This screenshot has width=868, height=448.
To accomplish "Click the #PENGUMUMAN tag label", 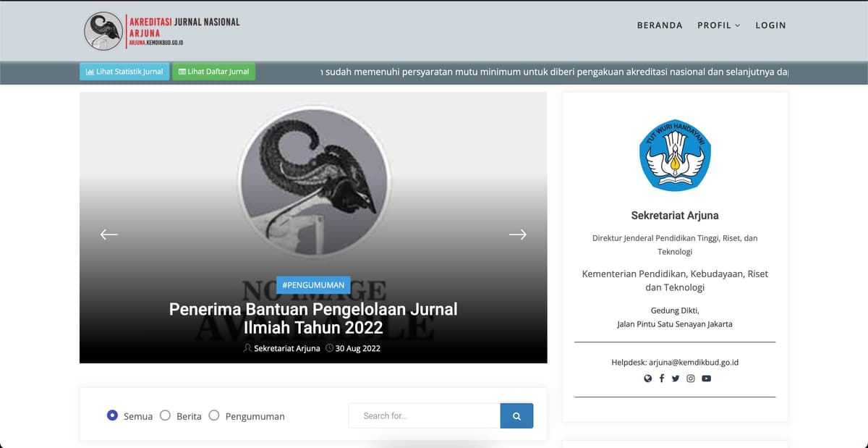I will 313,285.
